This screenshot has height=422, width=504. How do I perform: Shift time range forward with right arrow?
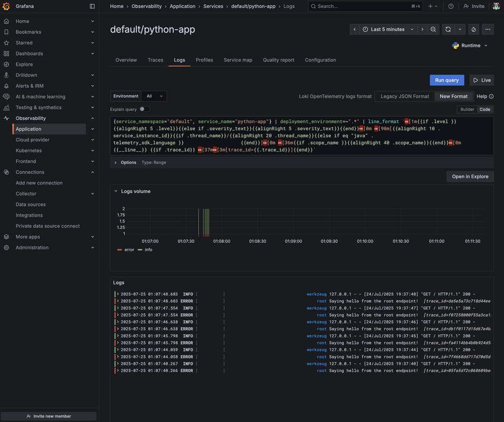click(x=422, y=29)
